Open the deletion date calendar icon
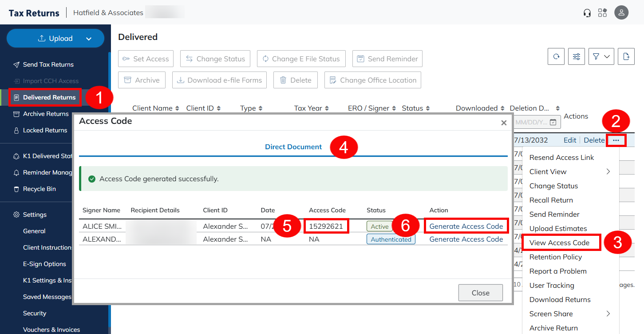 553,122
